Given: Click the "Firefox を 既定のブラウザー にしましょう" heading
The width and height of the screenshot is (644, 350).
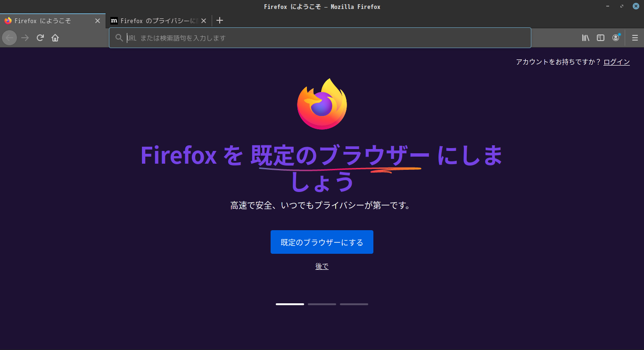Looking at the screenshot, I should [x=322, y=168].
